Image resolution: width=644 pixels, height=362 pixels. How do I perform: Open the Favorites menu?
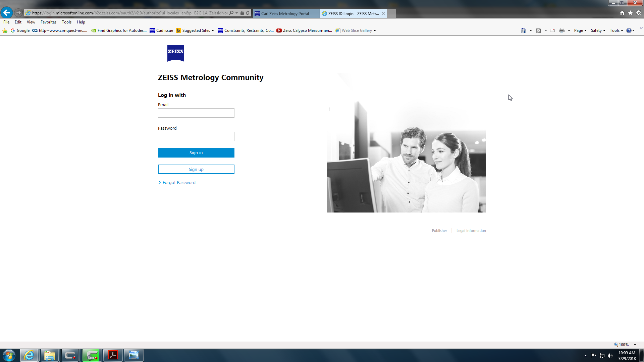(x=48, y=22)
